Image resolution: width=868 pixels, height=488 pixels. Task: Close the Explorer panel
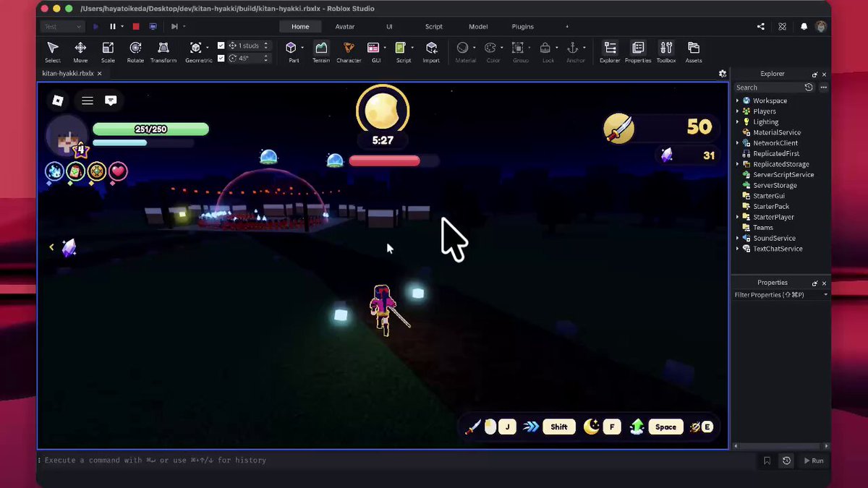coord(824,74)
